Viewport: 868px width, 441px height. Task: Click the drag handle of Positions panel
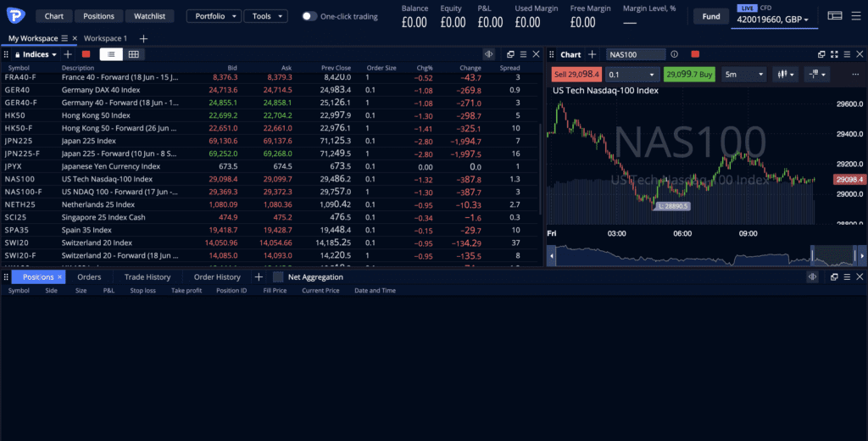7,277
